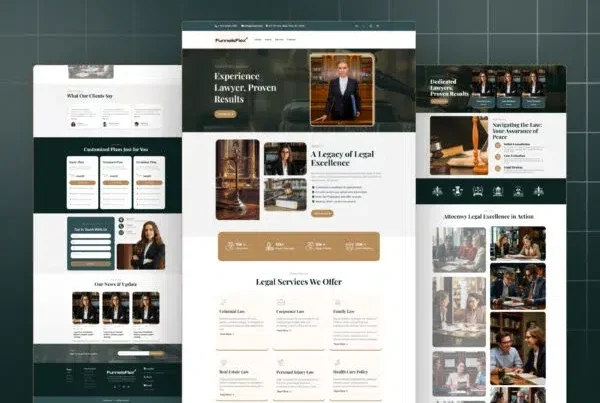Click the Health Care Policy card icon
Viewport: 600px width, 403px height.
click(x=338, y=362)
